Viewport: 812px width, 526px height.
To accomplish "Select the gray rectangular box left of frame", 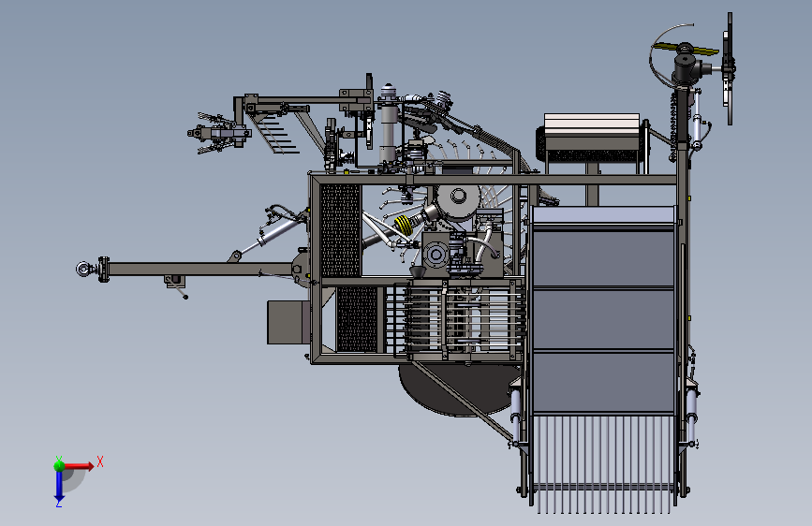I will (288, 323).
